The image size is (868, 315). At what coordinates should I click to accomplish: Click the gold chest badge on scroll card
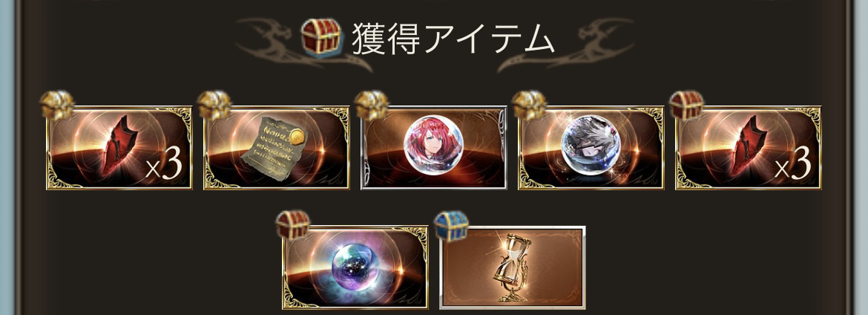pos(215,106)
